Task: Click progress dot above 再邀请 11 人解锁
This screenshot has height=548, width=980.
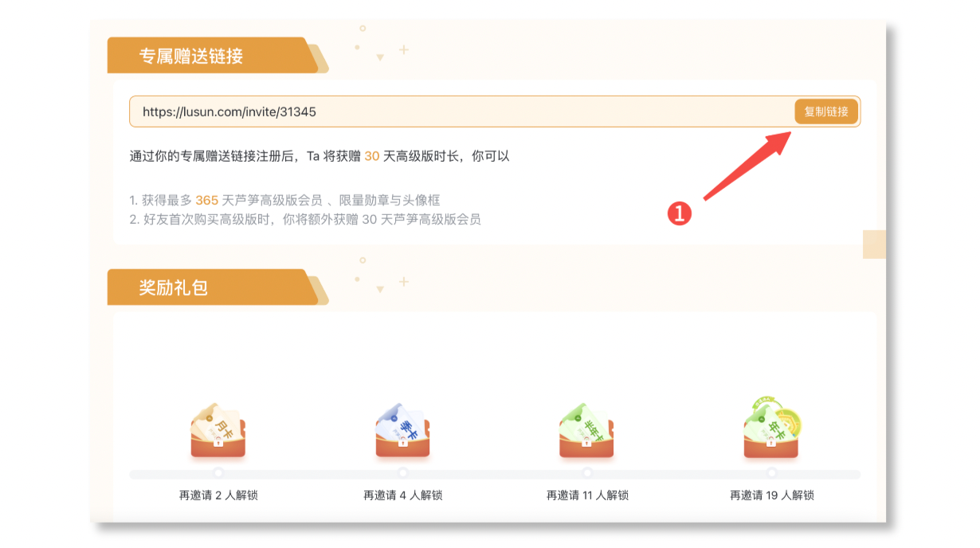Action: pos(587,473)
